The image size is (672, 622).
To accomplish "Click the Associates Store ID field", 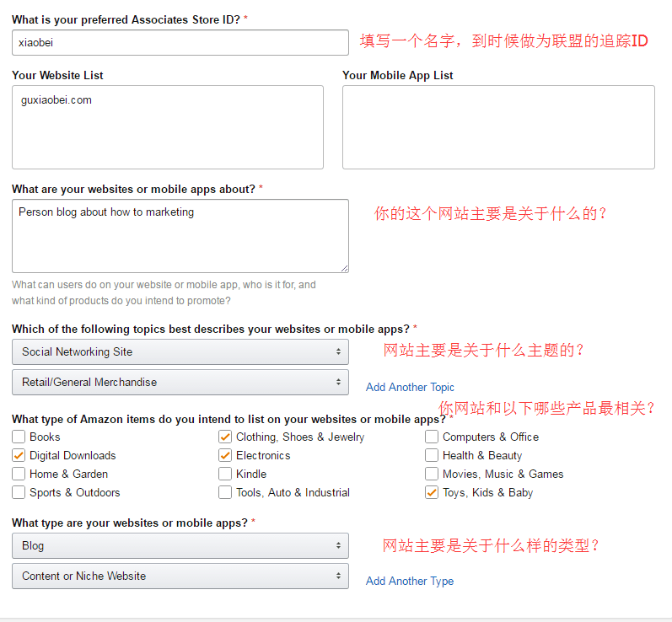I will click(180, 42).
